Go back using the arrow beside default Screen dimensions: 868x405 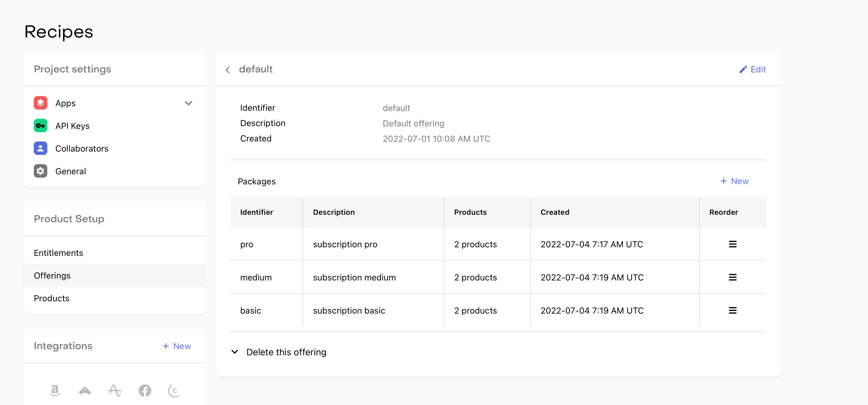click(228, 70)
